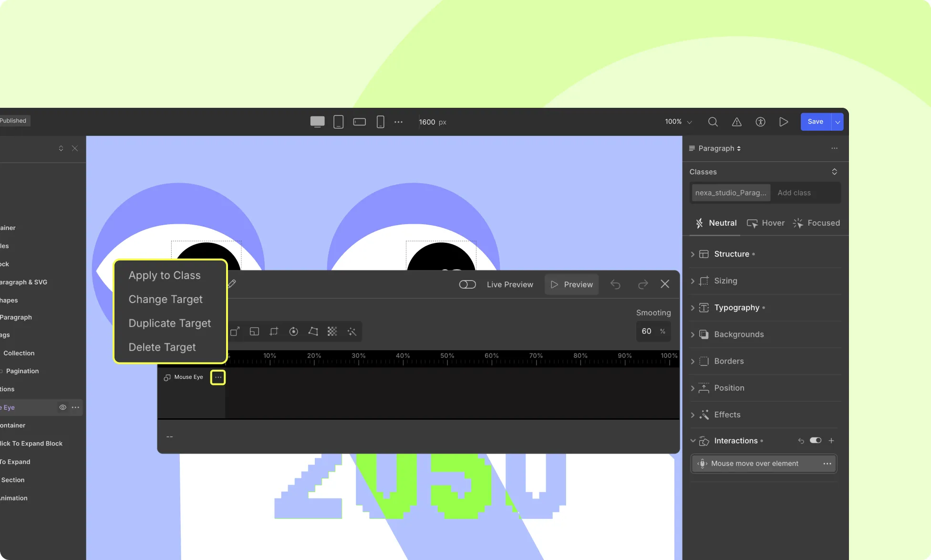Screen dimensions: 931x560
Task: Select the tablet landscape breakpoint icon
Action: (360, 122)
